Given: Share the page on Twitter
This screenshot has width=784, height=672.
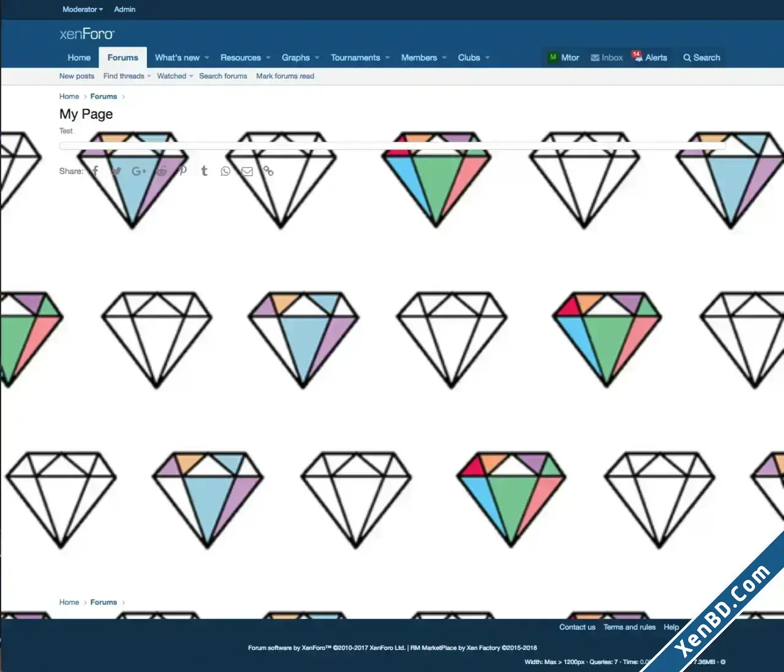Looking at the screenshot, I should point(116,171).
